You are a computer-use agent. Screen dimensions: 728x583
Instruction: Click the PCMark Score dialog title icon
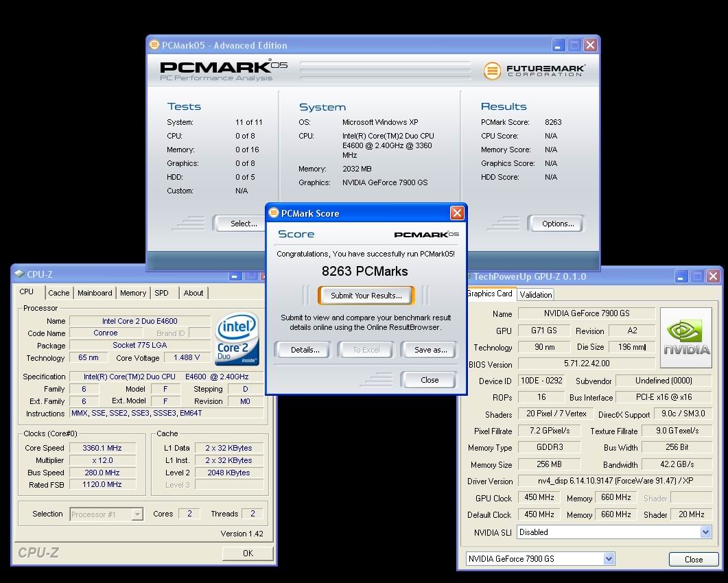[x=274, y=213]
